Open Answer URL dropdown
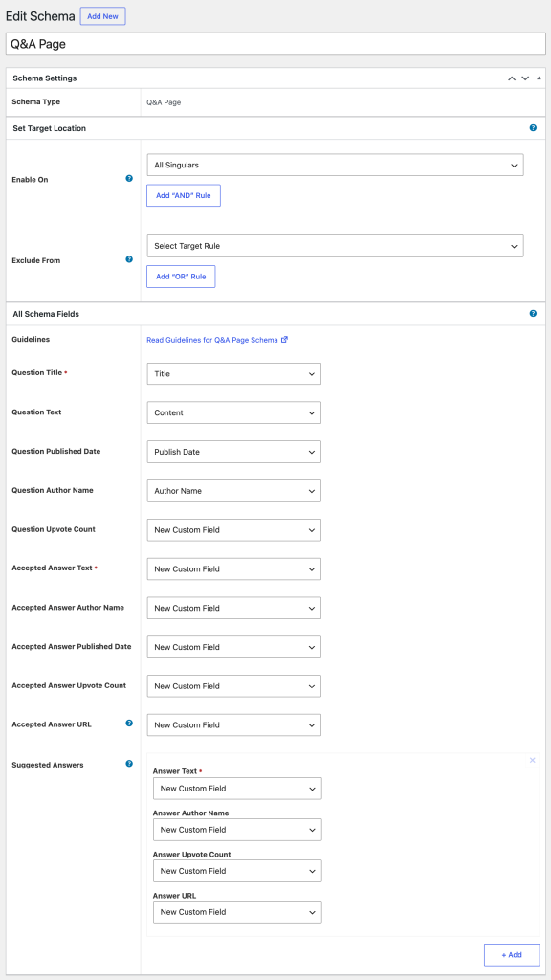The width and height of the screenshot is (551, 980). [x=237, y=912]
